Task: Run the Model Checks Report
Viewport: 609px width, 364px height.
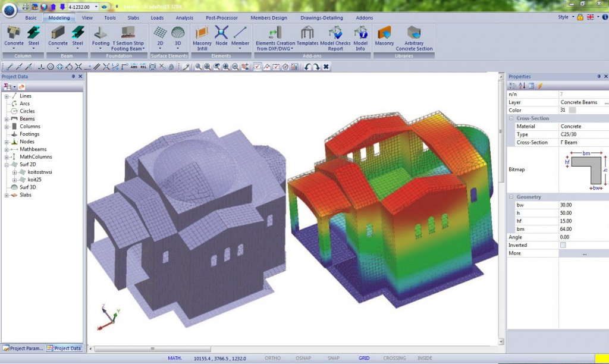Action: [x=337, y=37]
